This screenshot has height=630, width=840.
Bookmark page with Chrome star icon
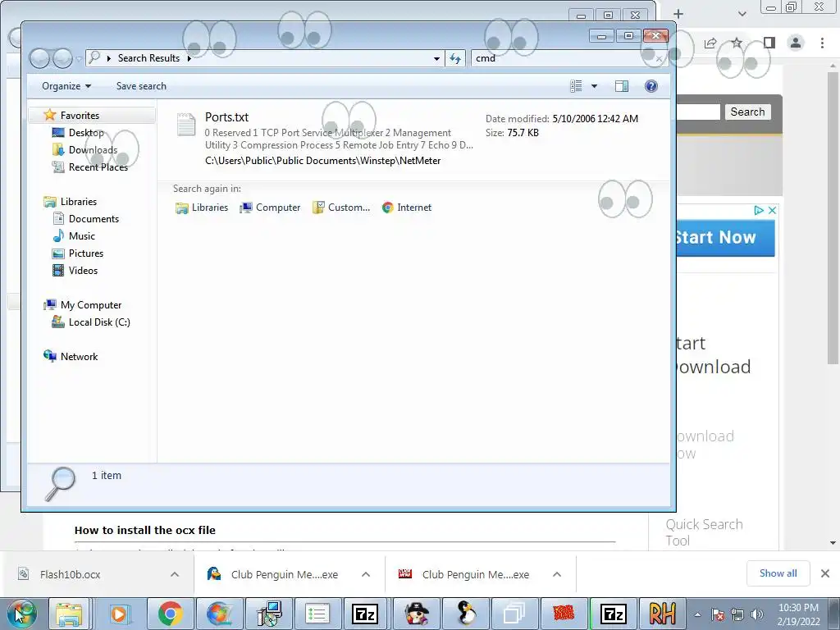point(737,43)
